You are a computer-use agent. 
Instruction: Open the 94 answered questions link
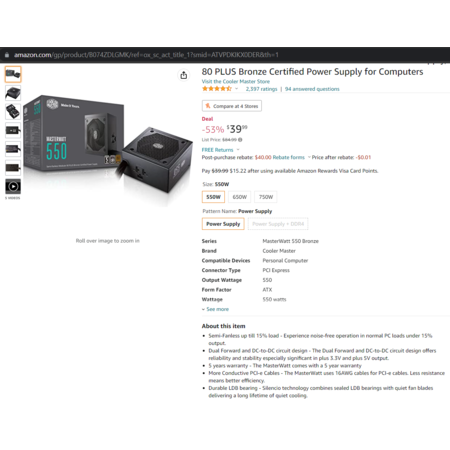[x=312, y=89]
